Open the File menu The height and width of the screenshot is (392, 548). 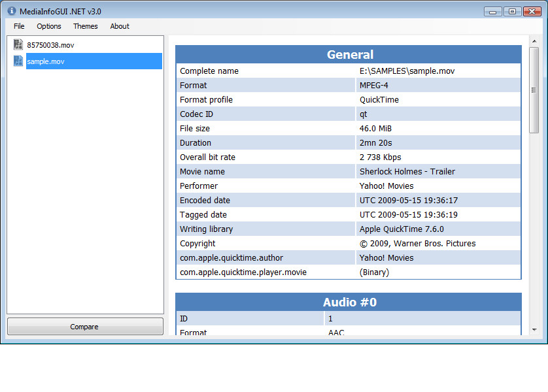pyautogui.click(x=19, y=26)
